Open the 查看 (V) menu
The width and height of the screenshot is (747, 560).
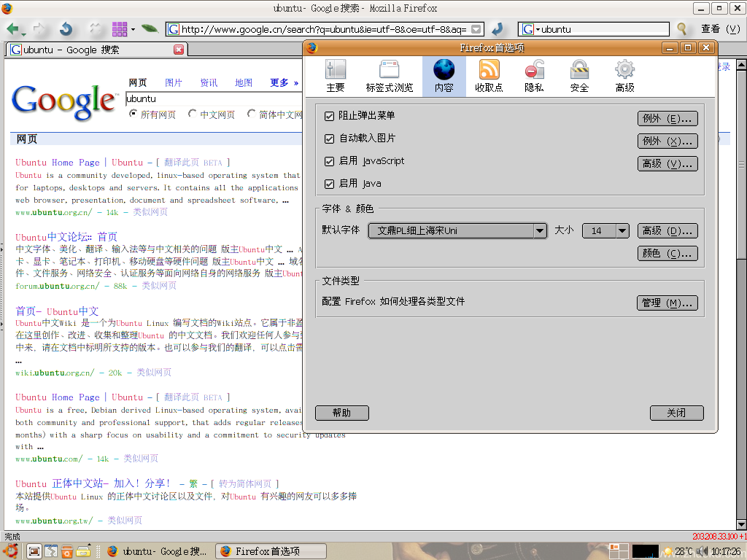pos(720,29)
